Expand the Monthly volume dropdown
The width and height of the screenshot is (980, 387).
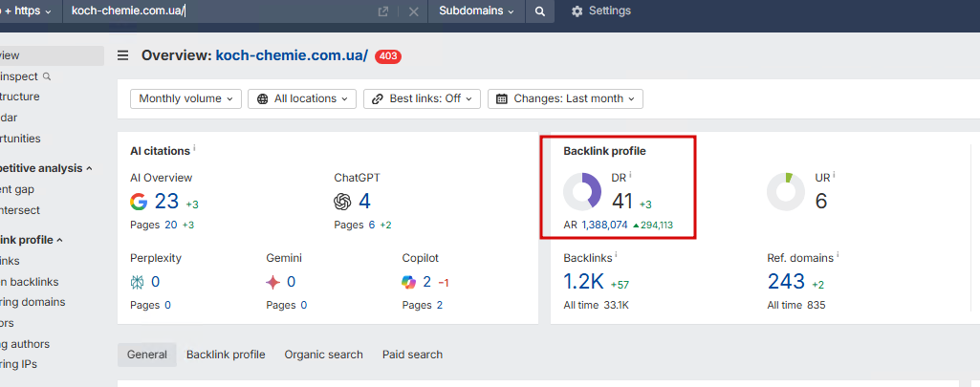pos(185,98)
